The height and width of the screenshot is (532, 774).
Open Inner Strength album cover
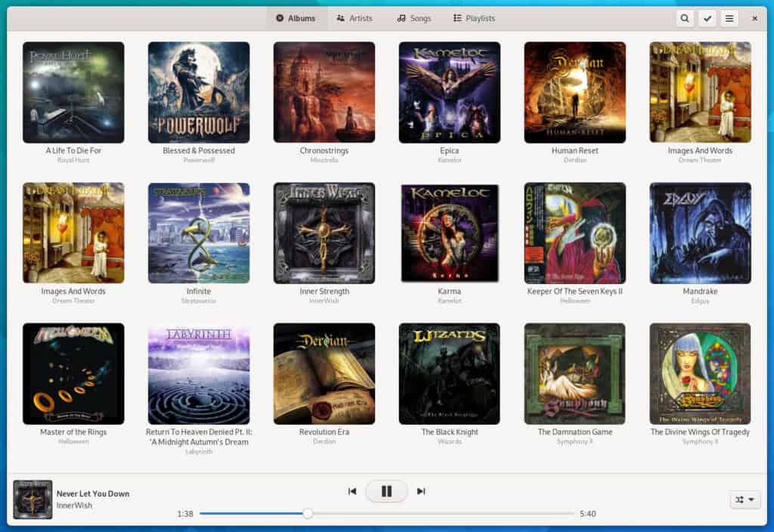(x=324, y=233)
